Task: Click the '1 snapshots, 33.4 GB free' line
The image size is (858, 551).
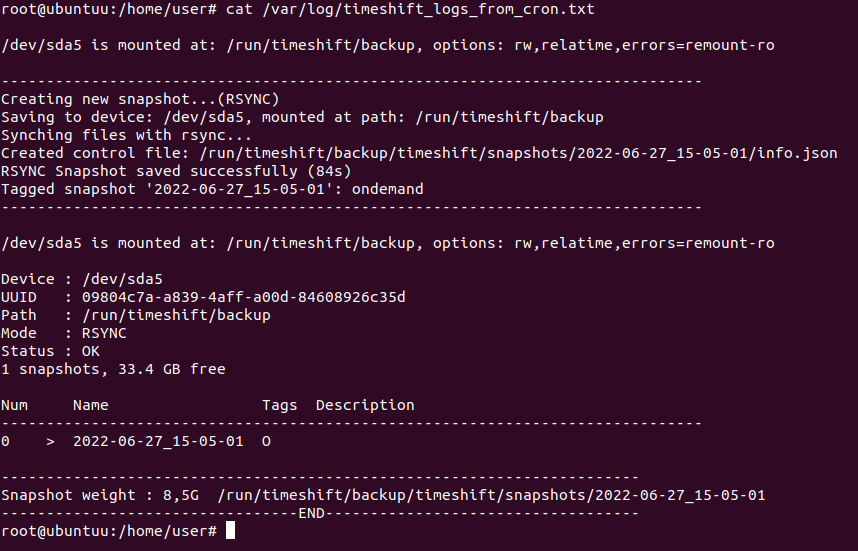Action: pyautogui.click(x=113, y=369)
